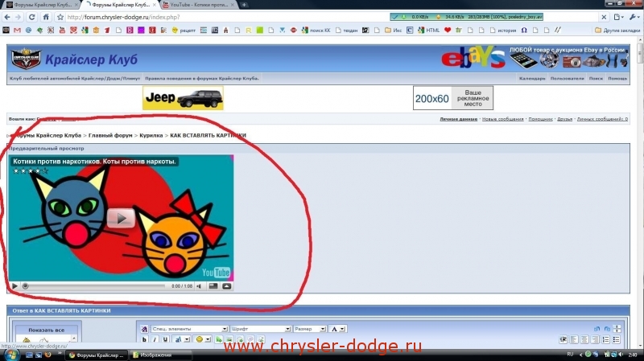Open the 'Икс' bookmarks folder
Screen dimensions: 644x361
[x=394, y=31]
